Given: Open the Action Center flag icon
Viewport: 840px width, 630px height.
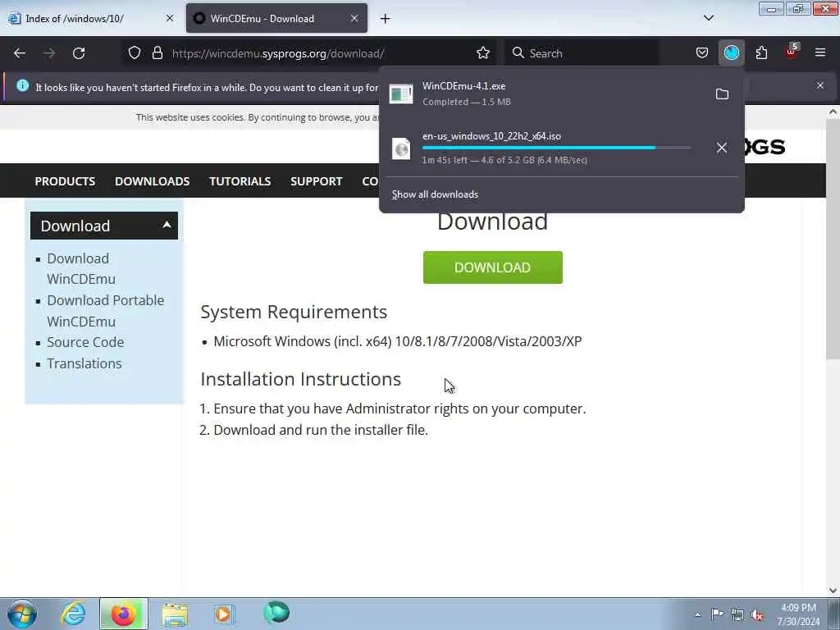Looking at the screenshot, I should (717, 614).
